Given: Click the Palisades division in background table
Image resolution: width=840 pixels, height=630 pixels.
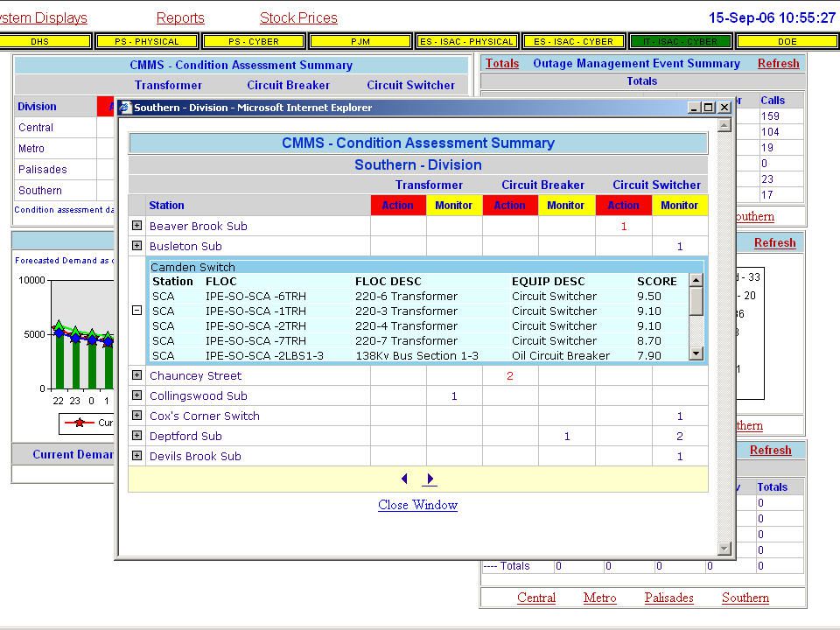Looking at the screenshot, I should point(43,169).
